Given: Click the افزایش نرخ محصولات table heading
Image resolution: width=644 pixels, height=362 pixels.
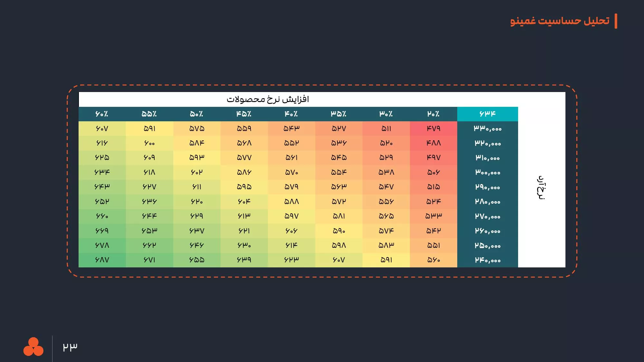Looking at the screenshot, I should click(268, 99).
